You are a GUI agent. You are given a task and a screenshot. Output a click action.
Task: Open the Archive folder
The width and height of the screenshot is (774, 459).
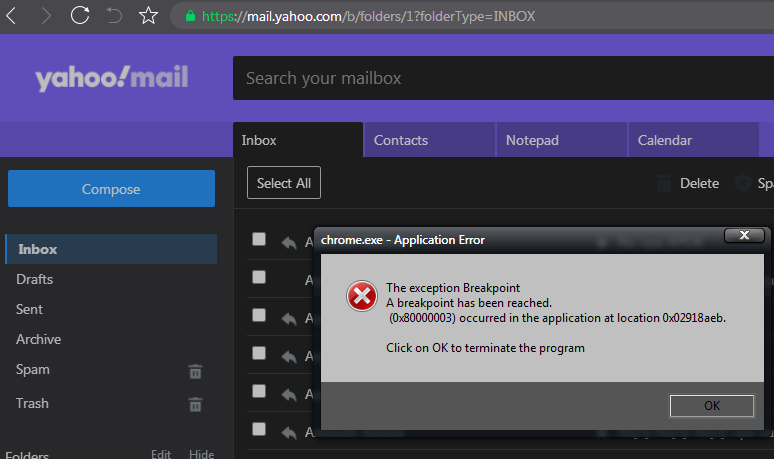(39, 340)
